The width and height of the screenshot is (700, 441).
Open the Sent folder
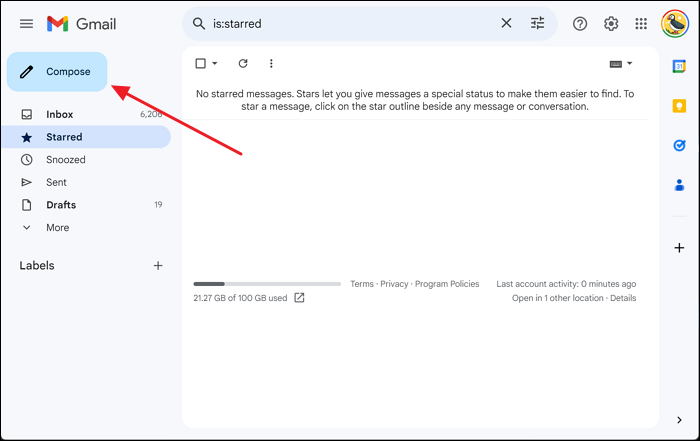pos(87,182)
